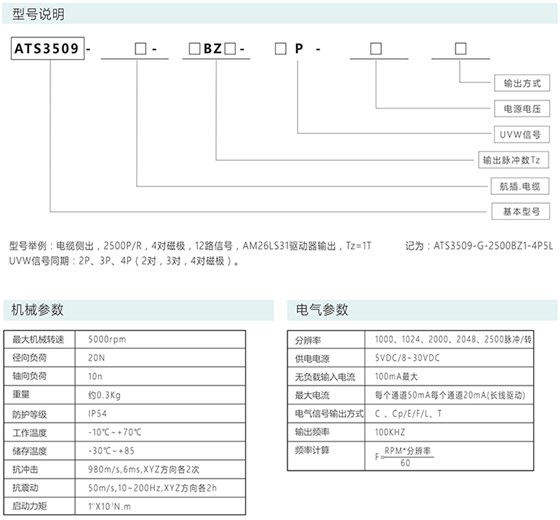The width and height of the screenshot is (560, 520).
Task: Select the 储存温度 row label
Action: click(x=30, y=451)
